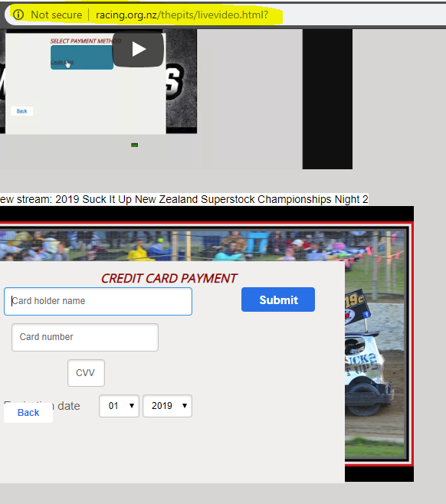Click the blue Submit button
Screen dimensions: 446x504
coord(278,299)
